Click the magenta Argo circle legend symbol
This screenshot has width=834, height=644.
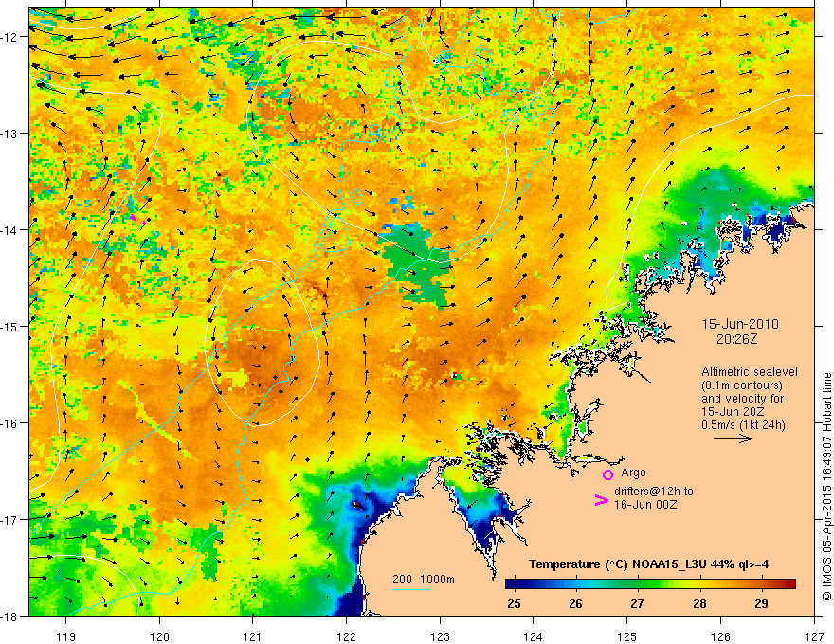(607, 474)
